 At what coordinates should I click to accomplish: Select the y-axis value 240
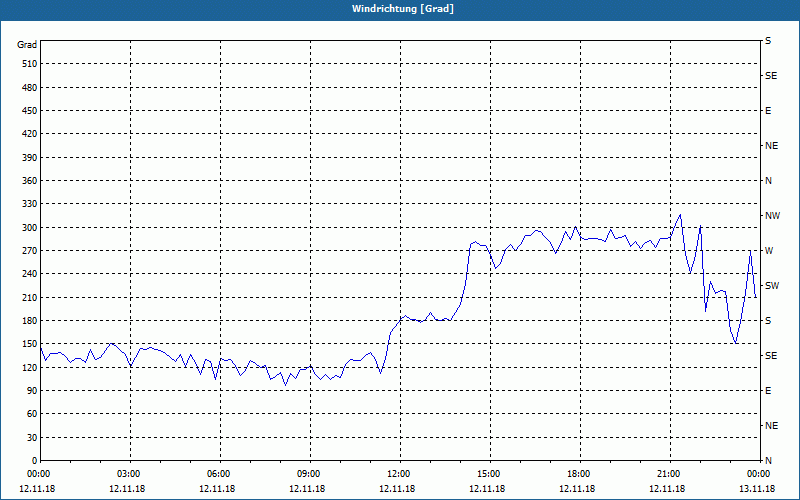pyautogui.click(x=30, y=274)
